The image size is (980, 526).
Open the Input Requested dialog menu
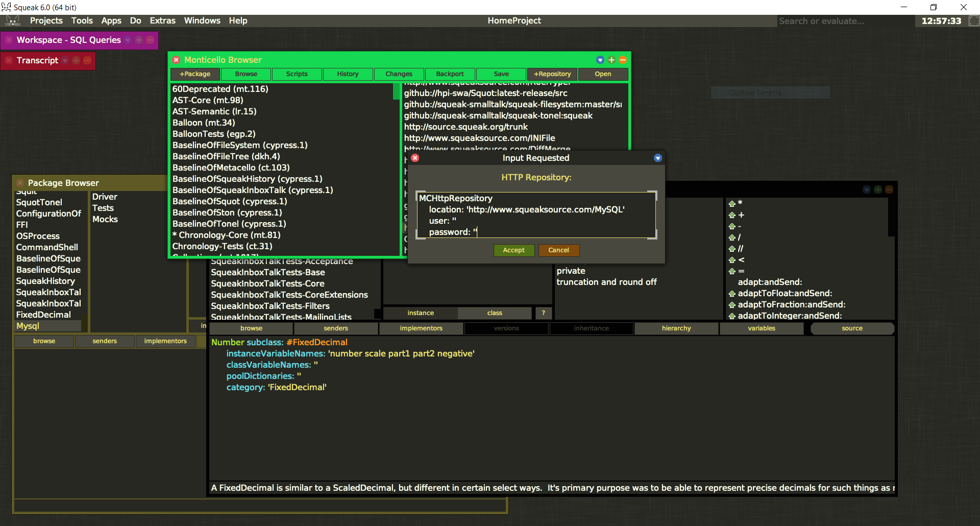click(658, 158)
